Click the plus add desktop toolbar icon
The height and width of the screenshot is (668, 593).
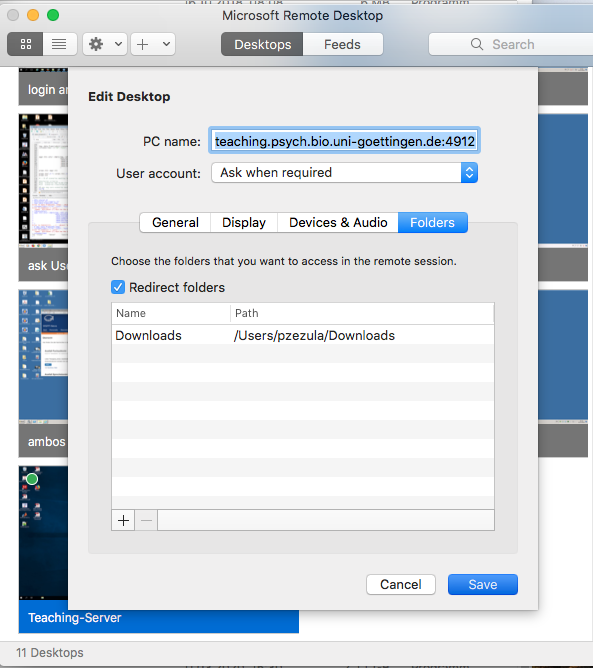click(143, 44)
